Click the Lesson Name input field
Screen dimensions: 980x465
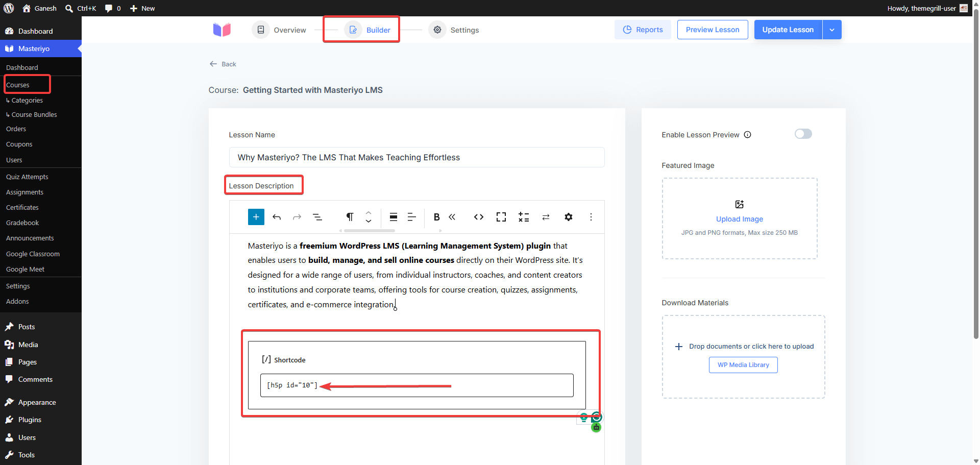coord(417,157)
